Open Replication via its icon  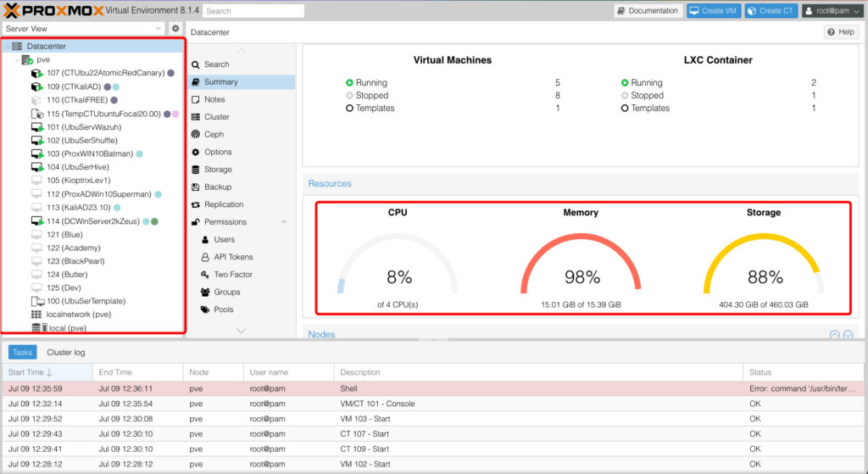tap(196, 204)
